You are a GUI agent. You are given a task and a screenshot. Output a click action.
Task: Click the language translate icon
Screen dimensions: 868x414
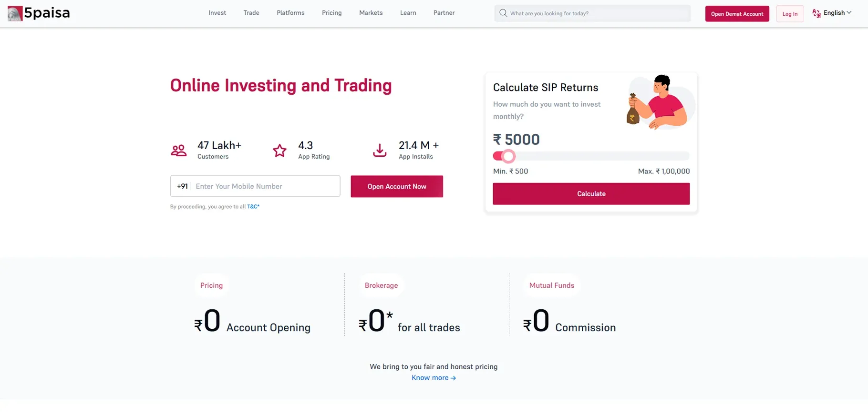click(x=816, y=13)
